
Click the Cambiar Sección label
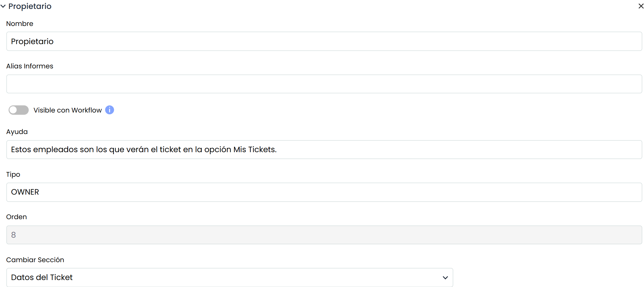click(x=35, y=260)
